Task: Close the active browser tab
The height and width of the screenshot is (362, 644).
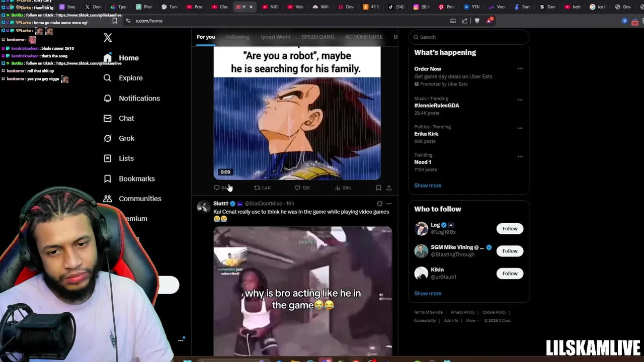Action: point(251,7)
